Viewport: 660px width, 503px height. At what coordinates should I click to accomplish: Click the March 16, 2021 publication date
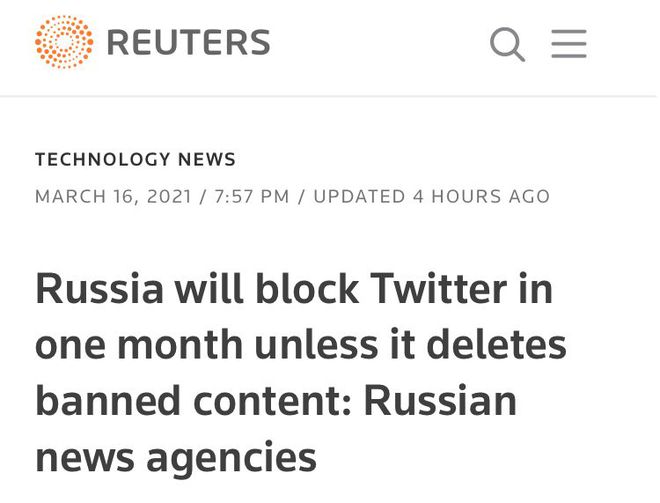(x=113, y=196)
